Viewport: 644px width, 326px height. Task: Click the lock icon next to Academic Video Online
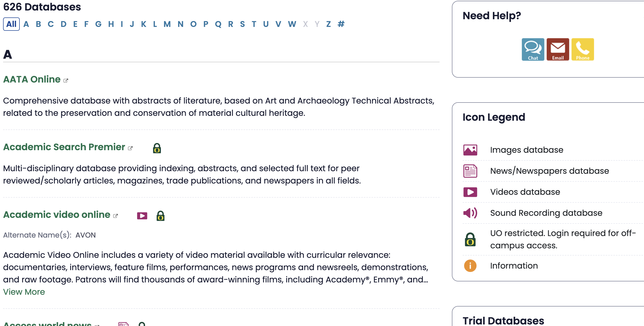[160, 215]
